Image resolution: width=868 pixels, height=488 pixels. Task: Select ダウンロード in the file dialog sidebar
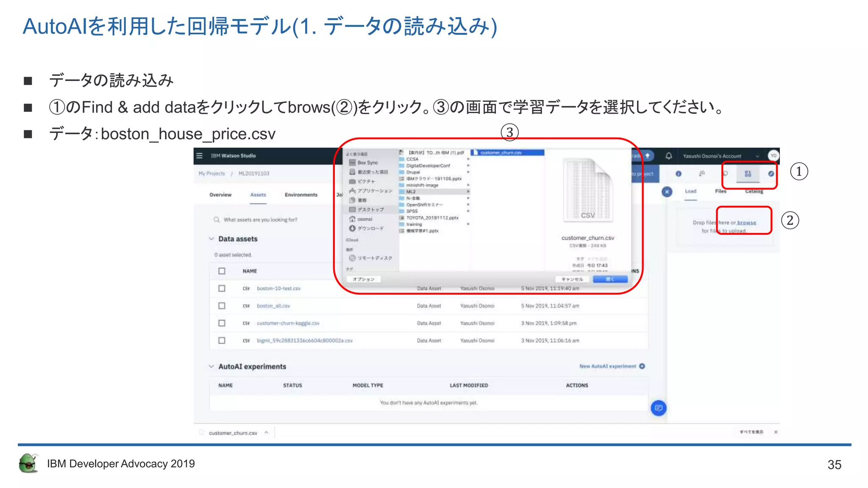[366, 228]
